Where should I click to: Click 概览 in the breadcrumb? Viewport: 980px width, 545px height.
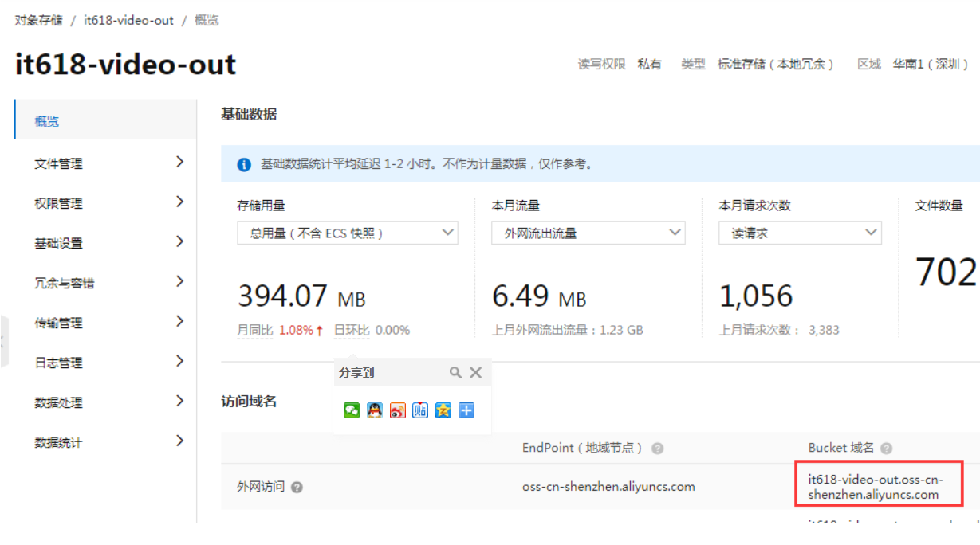(x=207, y=20)
